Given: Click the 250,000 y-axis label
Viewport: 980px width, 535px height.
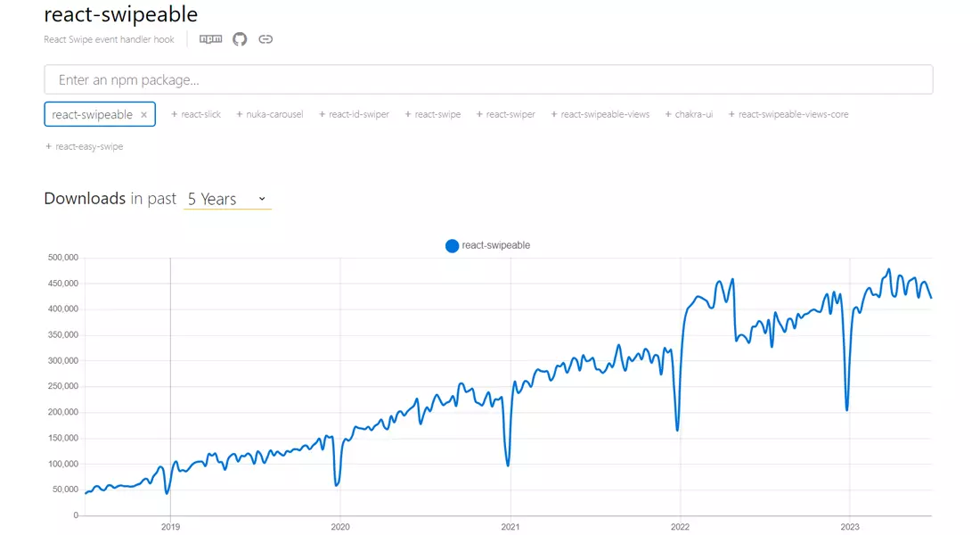Looking at the screenshot, I should pos(62,386).
